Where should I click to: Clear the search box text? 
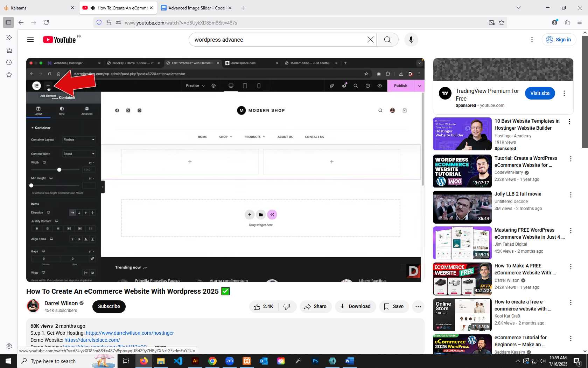coord(370,40)
